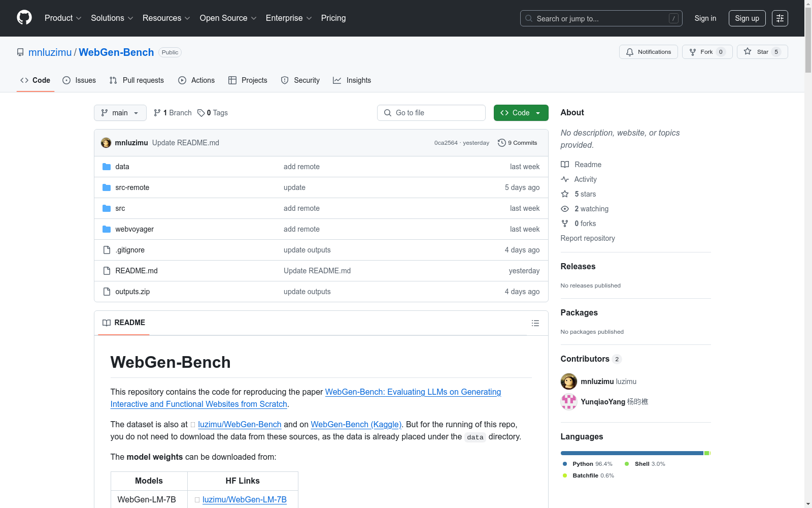The width and height of the screenshot is (812, 508).
Task: Click the commits history clock icon
Action: pos(502,143)
